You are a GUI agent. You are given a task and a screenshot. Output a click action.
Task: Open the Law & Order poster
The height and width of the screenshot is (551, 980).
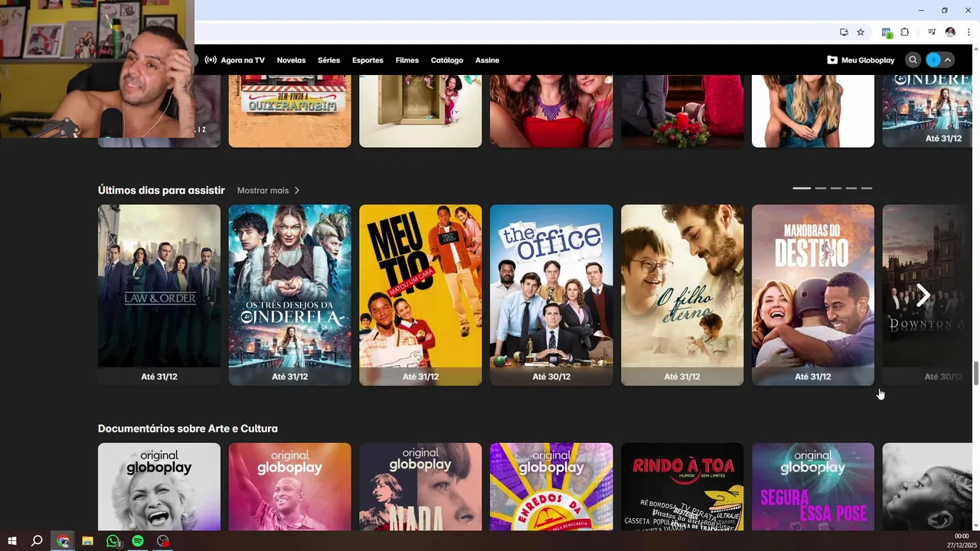[x=159, y=295]
